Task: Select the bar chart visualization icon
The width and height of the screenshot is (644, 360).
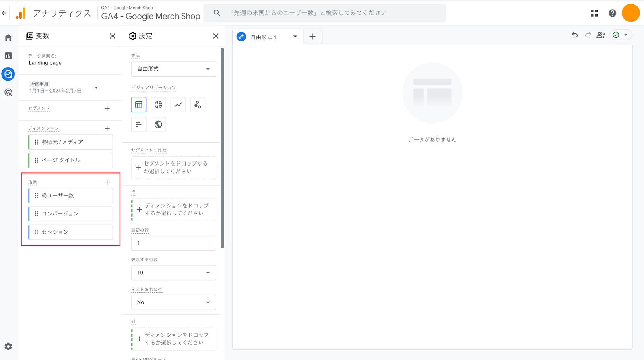Action: coord(138,124)
